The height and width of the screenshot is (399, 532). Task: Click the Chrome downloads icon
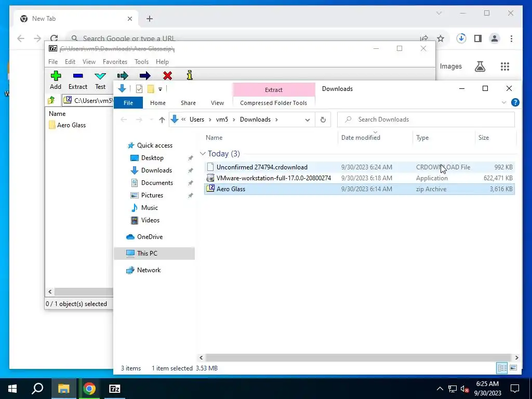pos(461,38)
